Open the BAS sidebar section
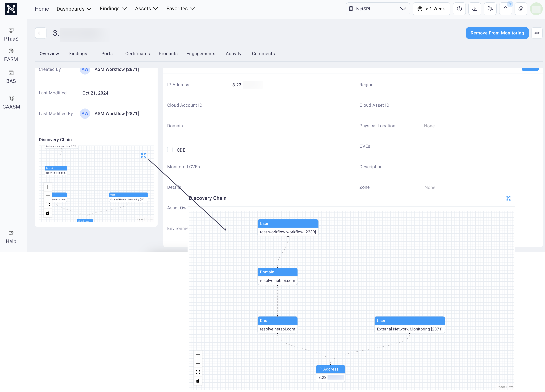The image size is (545, 392). tap(11, 77)
